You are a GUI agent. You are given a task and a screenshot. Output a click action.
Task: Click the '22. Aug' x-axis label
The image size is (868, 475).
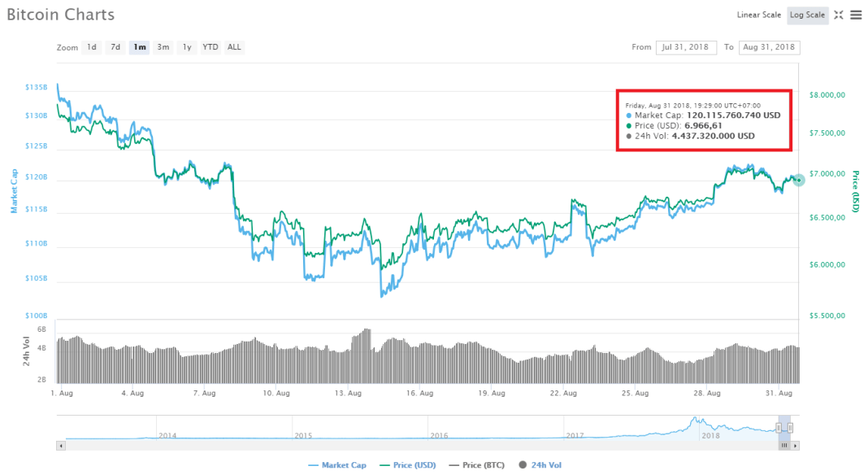tap(563, 393)
